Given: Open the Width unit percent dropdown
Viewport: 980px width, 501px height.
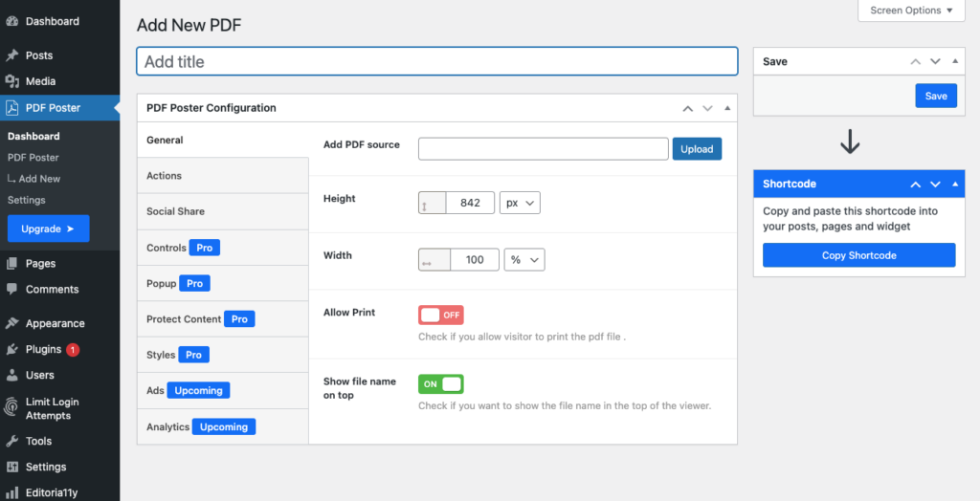Looking at the screenshot, I should point(524,260).
